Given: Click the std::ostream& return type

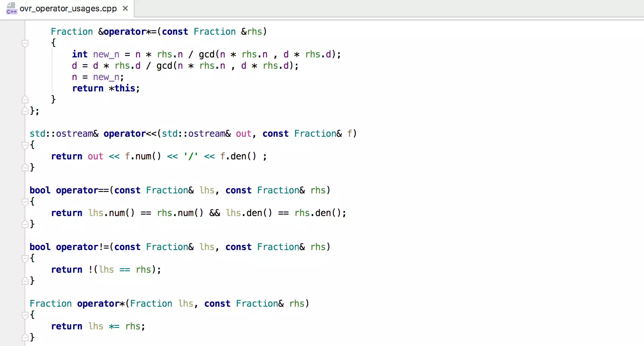Looking at the screenshot, I should [64, 134].
